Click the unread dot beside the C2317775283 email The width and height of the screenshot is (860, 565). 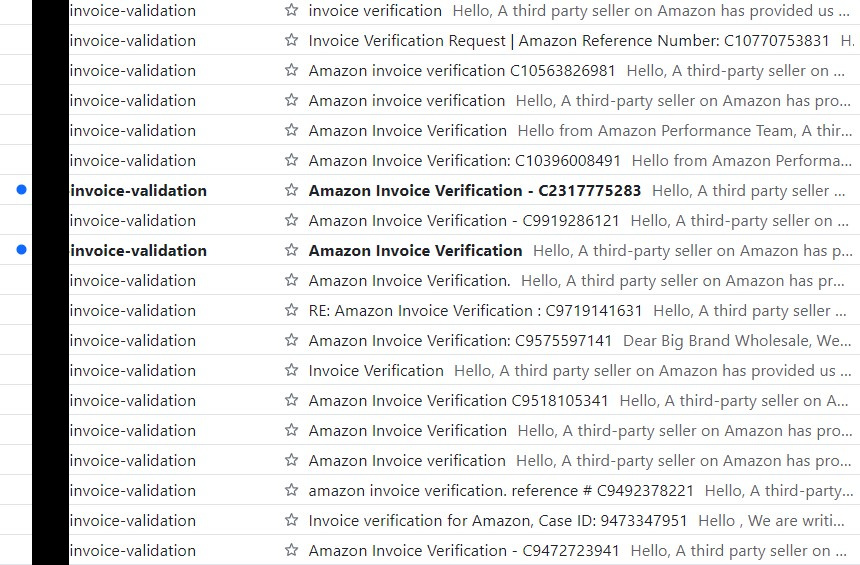tap(21, 190)
